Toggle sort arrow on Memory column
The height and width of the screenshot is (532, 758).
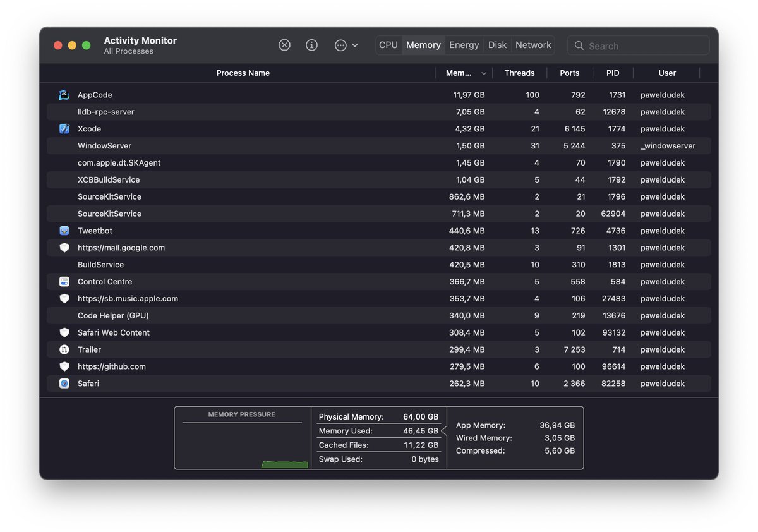[x=484, y=73]
